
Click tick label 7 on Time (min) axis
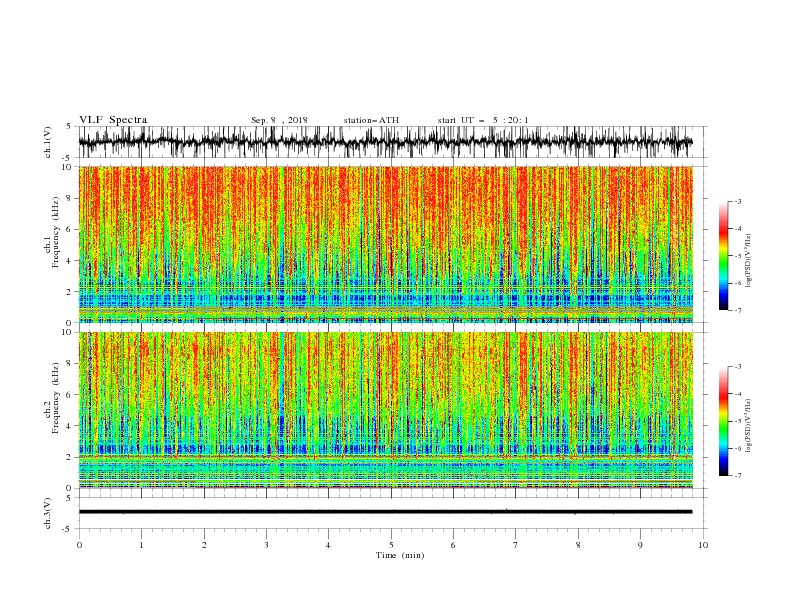[516, 545]
